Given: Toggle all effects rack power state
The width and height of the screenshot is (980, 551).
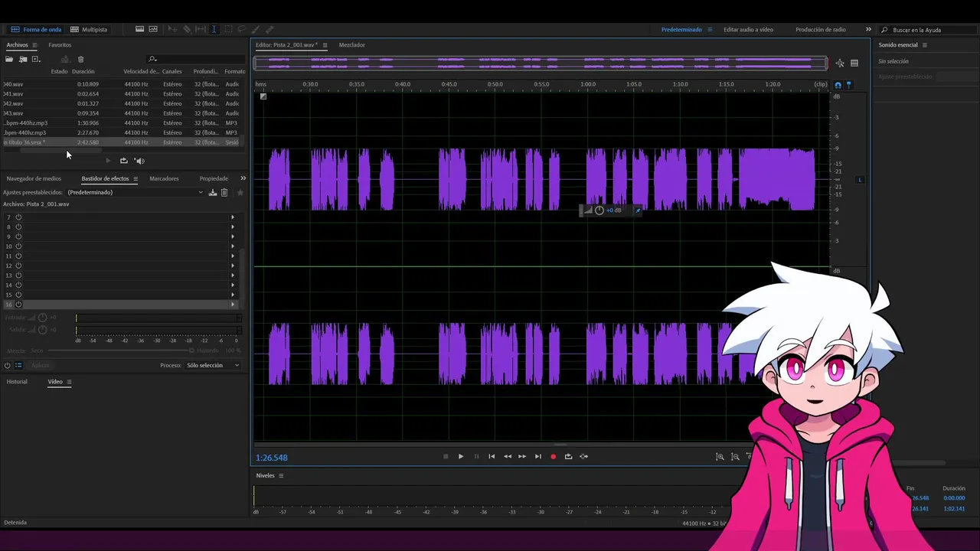Looking at the screenshot, I should (8, 365).
